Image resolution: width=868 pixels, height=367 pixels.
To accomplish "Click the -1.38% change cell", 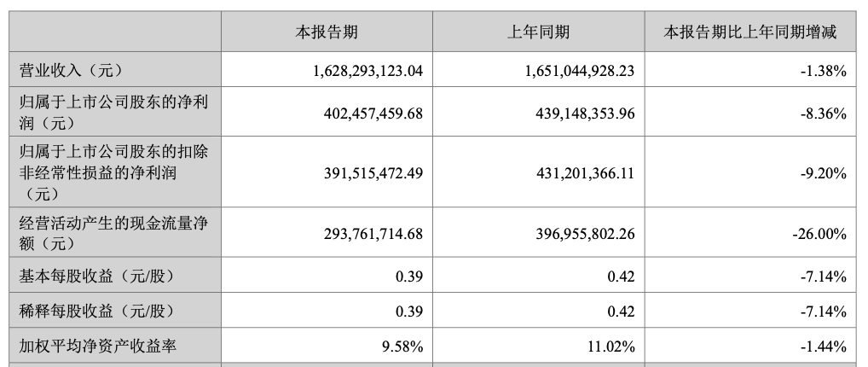I will click(x=824, y=71).
